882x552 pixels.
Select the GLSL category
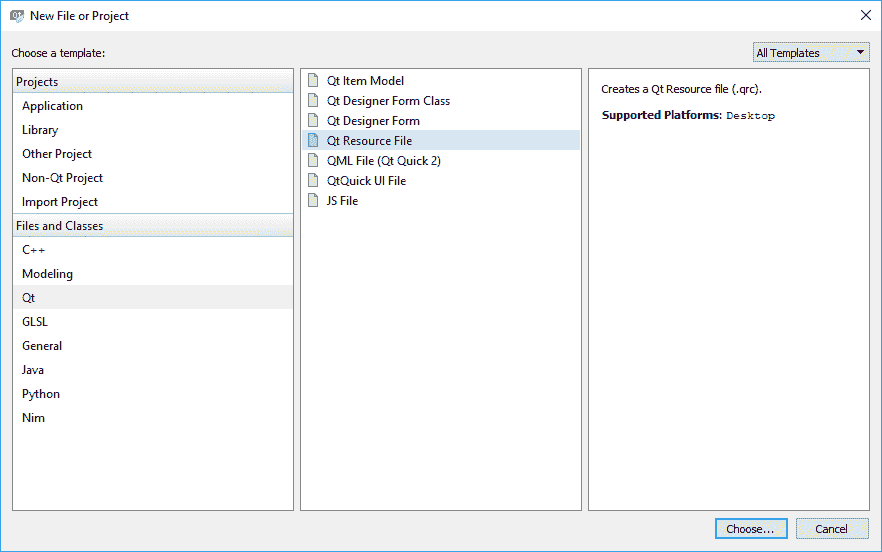[x=35, y=322]
